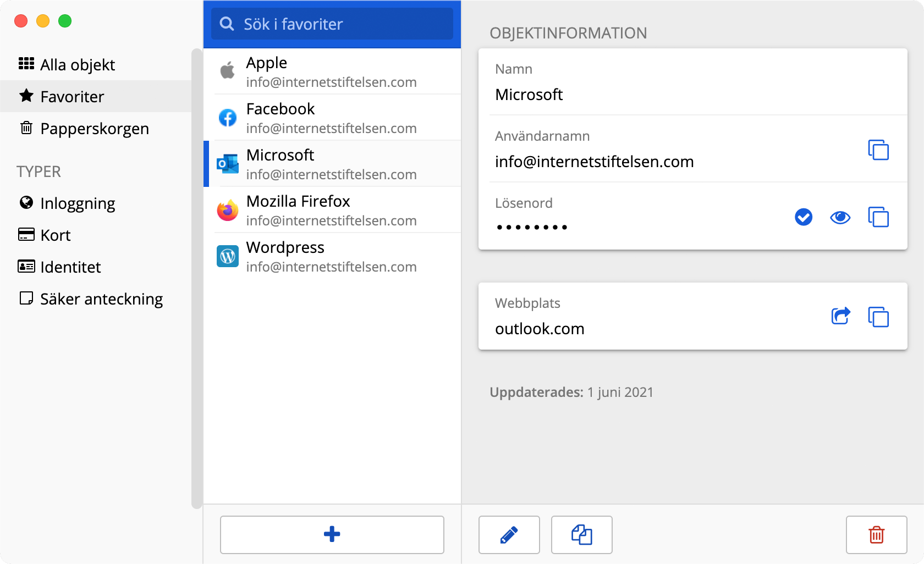Select the Mozilla Firefox entry in the list

tap(332, 210)
